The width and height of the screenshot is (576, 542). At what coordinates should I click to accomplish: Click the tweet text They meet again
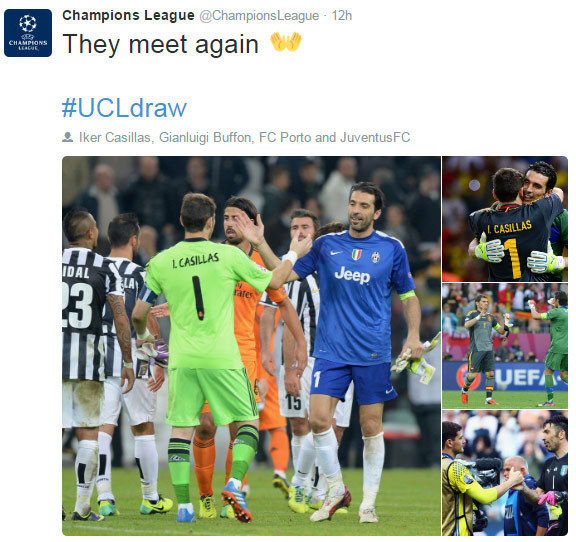(161, 44)
